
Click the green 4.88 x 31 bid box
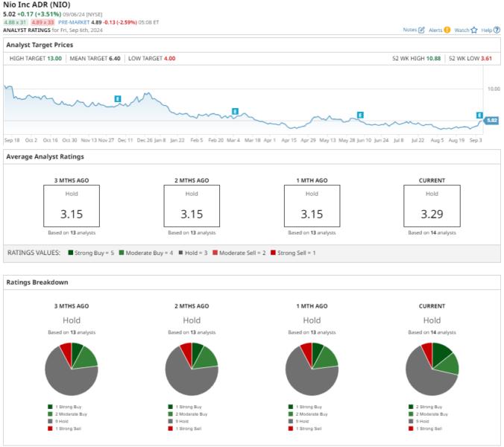click(15, 22)
